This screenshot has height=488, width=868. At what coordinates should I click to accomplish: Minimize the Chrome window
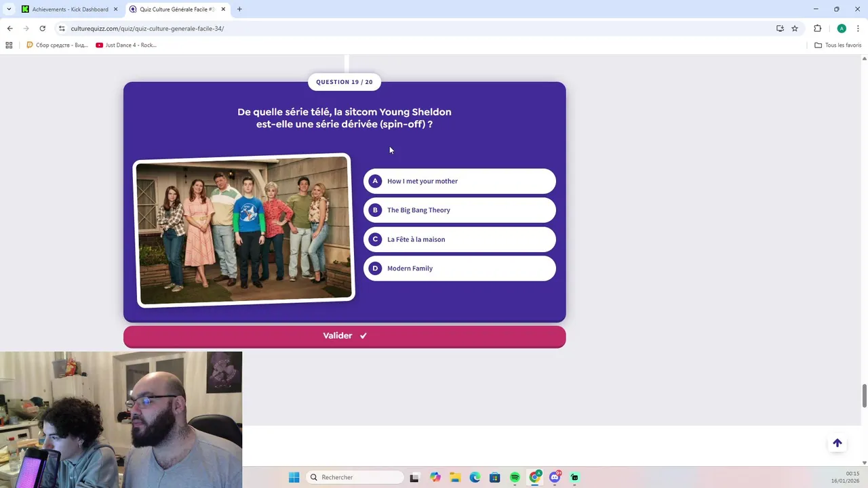tap(816, 9)
